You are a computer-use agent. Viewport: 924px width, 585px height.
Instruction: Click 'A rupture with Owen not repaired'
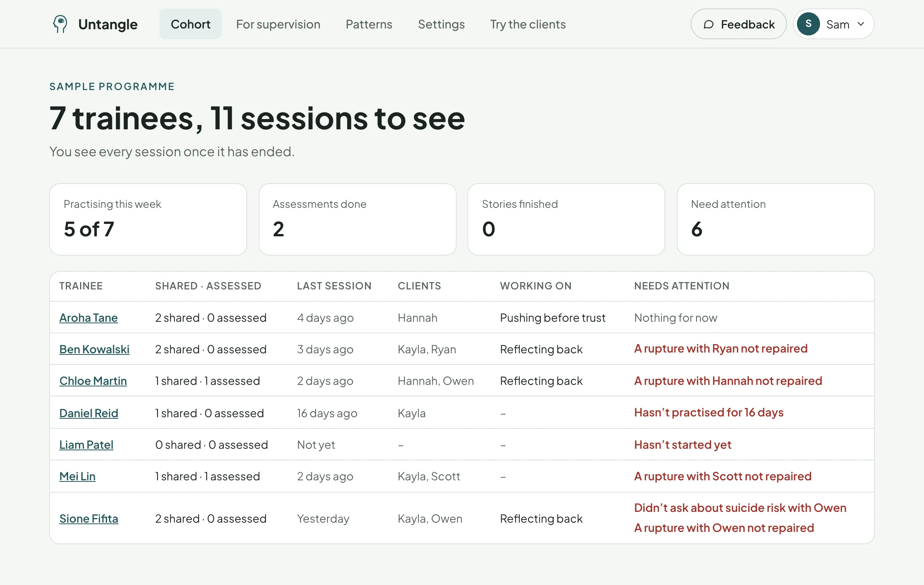(724, 528)
